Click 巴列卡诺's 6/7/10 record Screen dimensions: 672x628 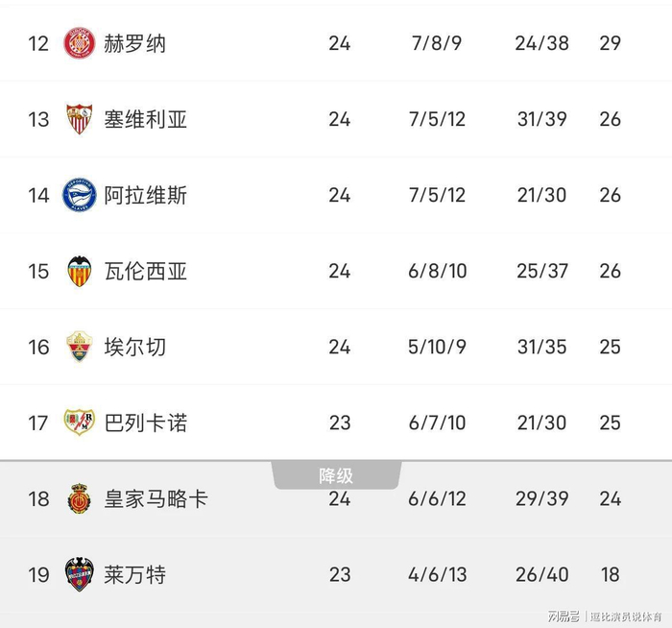(x=437, y=423)
